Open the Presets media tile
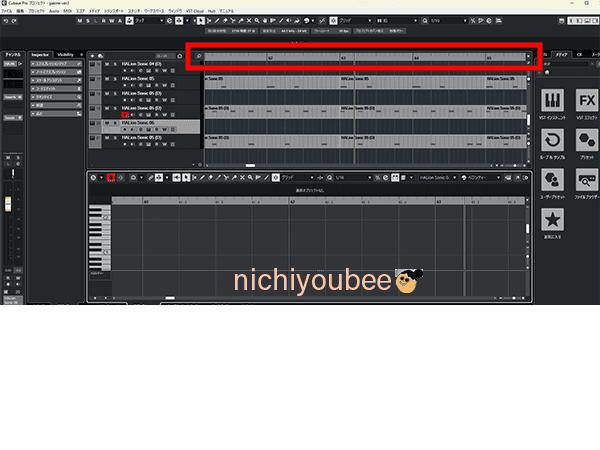600x450 pixels. click(x=587, y=144)
